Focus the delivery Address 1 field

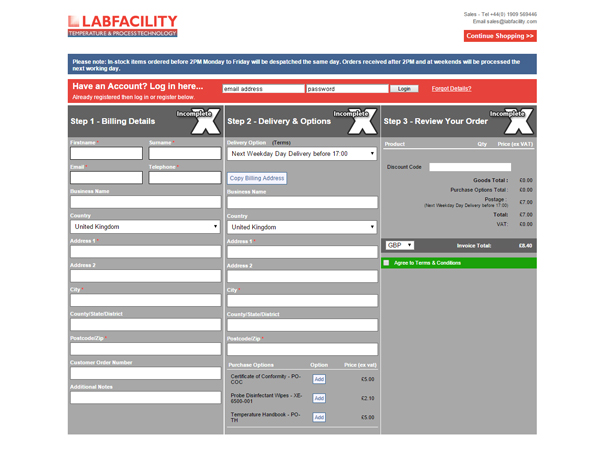pyautogui.click(x=302, y=252)
